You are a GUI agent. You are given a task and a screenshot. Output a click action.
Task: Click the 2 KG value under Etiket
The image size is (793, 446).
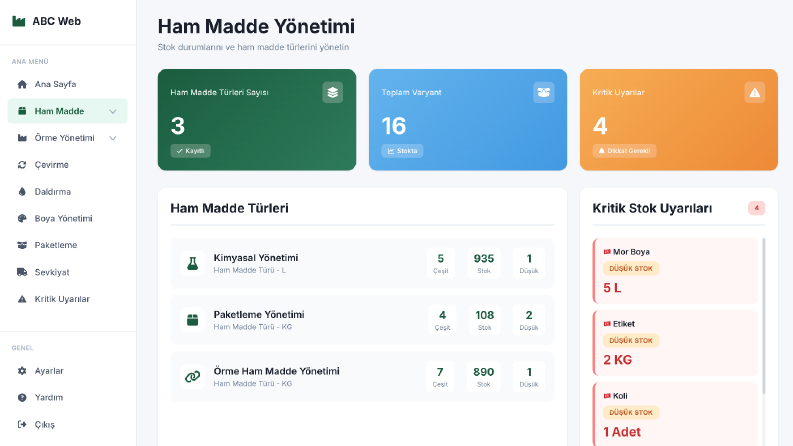pos(618,360)
